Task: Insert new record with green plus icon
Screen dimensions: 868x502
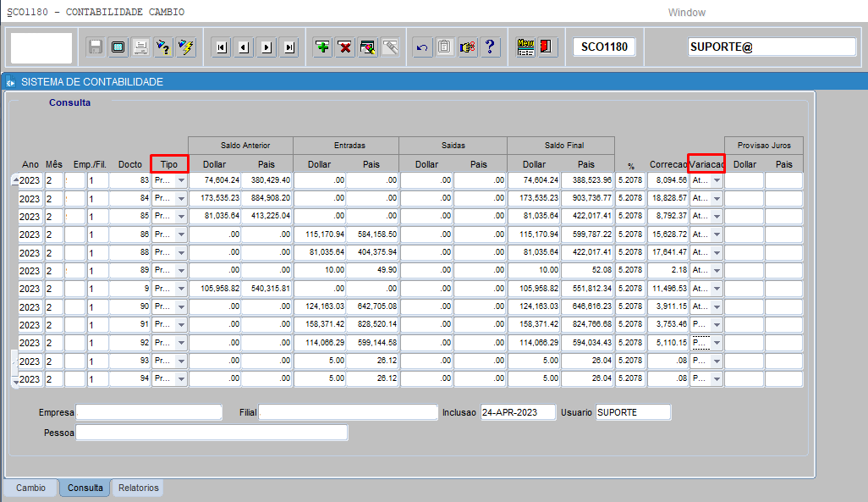Action: 322,47
